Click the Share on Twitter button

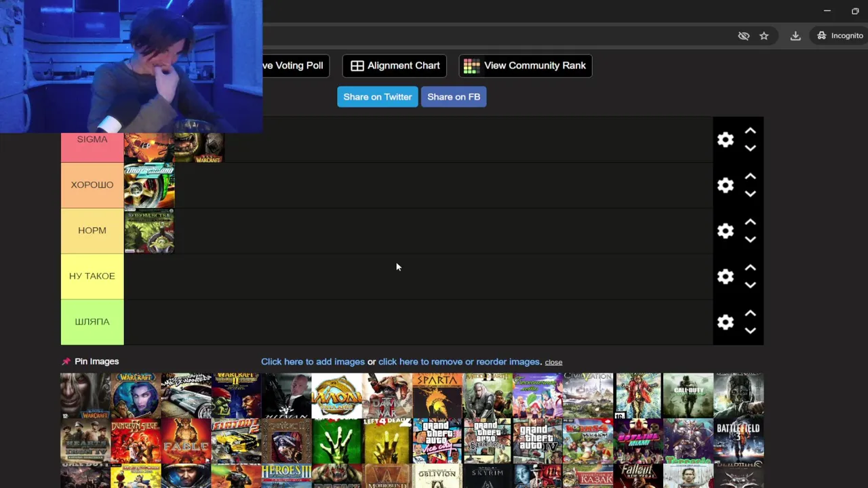click(x=378, y=97)
